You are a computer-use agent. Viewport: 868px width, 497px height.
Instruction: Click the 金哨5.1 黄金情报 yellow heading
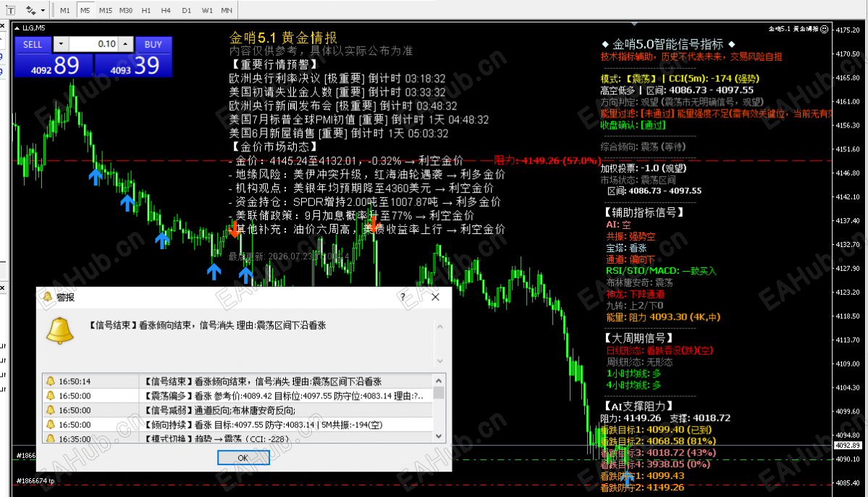pos(284,38)
